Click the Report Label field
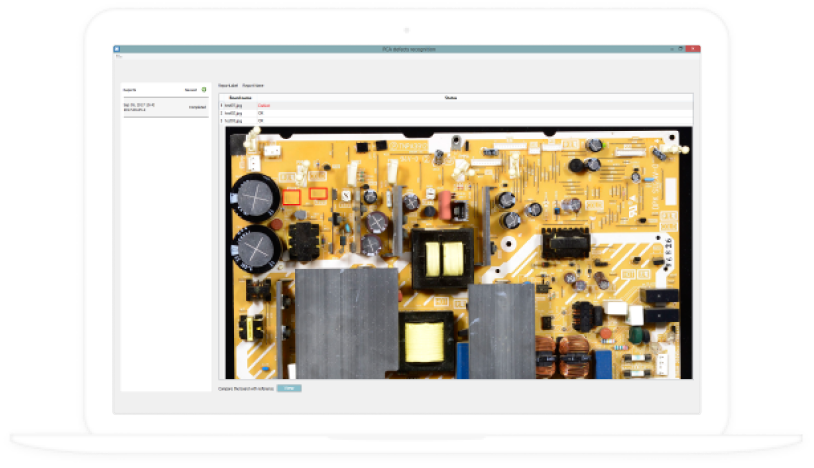This screenshot has height=468, width=814. 228,85
